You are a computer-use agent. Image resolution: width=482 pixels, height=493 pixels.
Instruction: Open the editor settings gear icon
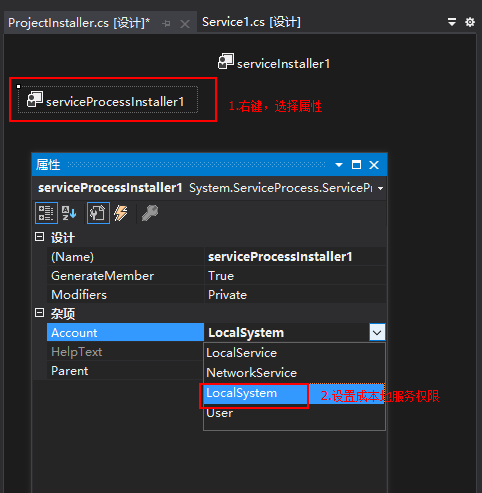pyautogui.click(x=470, y=22)
